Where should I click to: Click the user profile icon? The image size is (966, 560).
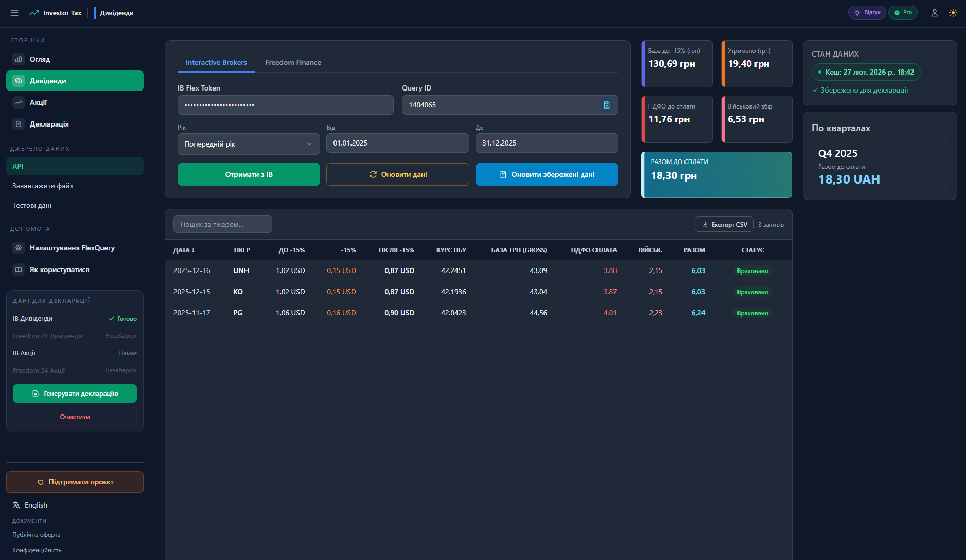tap(934, 13)
